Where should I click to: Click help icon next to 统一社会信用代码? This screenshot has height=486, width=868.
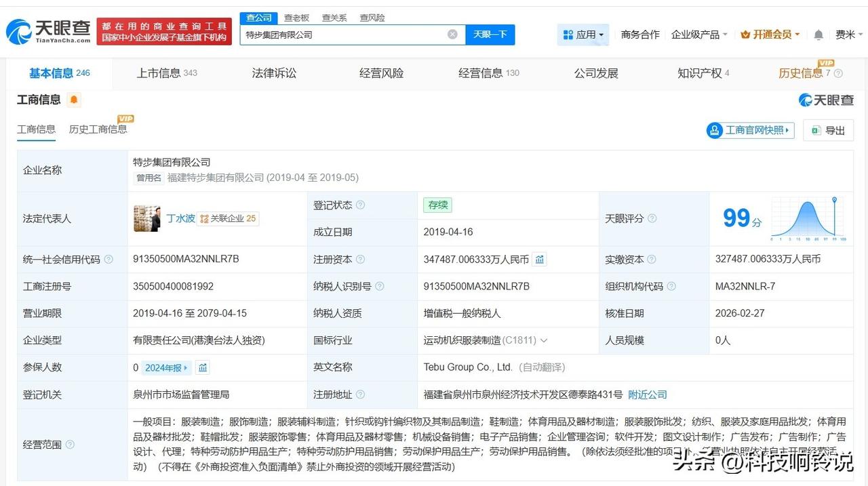point(108,259)
